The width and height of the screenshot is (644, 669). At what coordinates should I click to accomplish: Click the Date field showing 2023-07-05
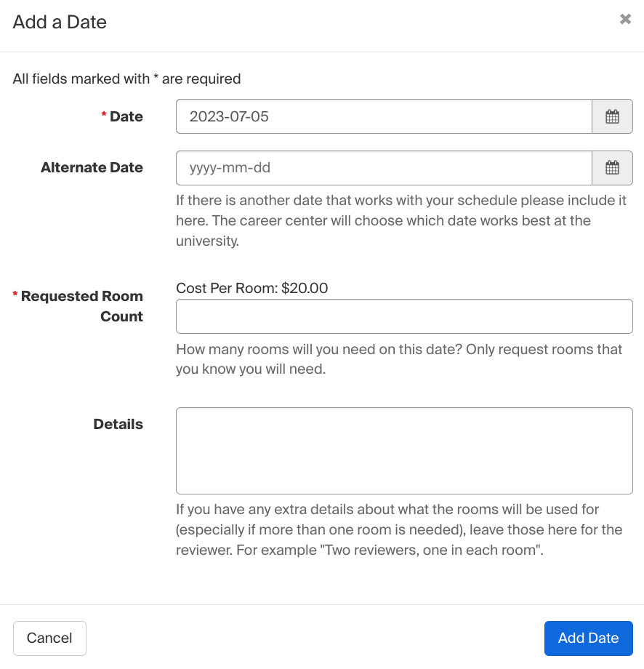point(384,116)
